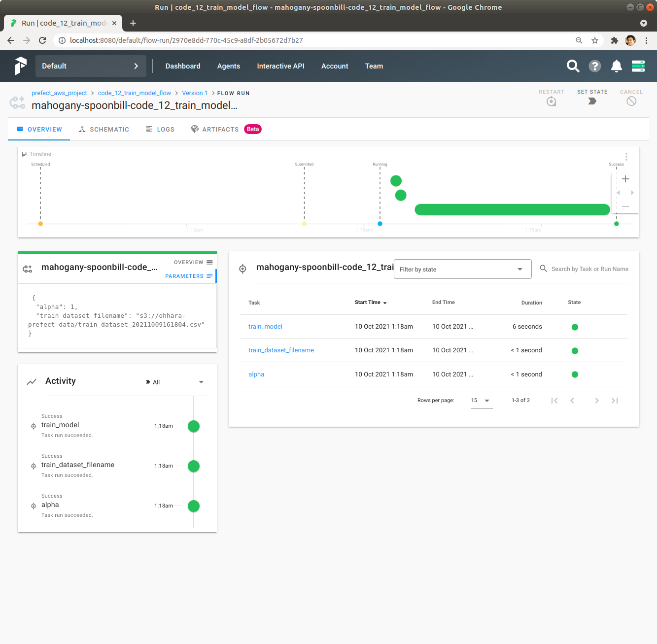Image resolution: width=657 pixels, height=644 pixels.
Task: Open alpha task run link in table
Action: point(256,374)
